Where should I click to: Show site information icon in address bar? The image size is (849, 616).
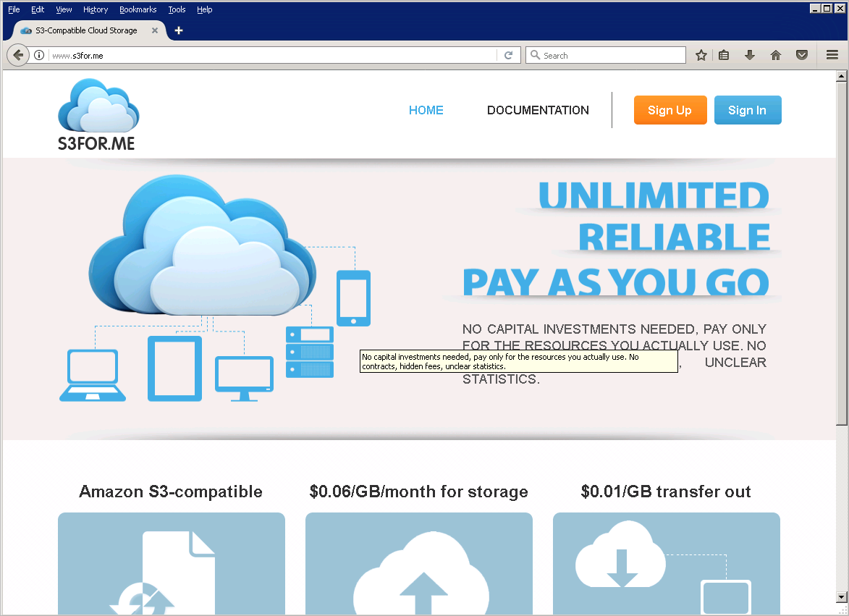coord(39,55)
